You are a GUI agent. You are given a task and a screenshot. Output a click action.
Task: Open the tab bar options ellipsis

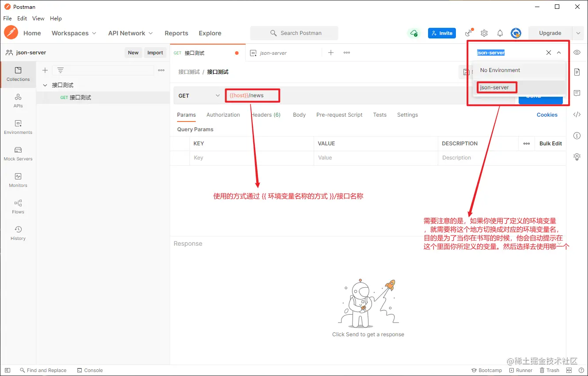click(347, 53)
